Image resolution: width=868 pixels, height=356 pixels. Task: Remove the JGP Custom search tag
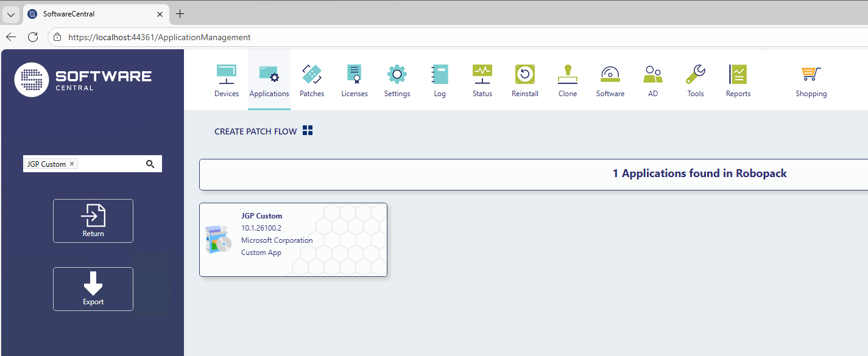tap(72, 164)
